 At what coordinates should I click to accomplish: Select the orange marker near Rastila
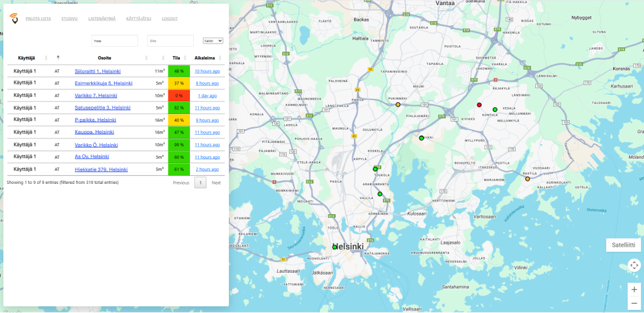[x=528, y=179]
